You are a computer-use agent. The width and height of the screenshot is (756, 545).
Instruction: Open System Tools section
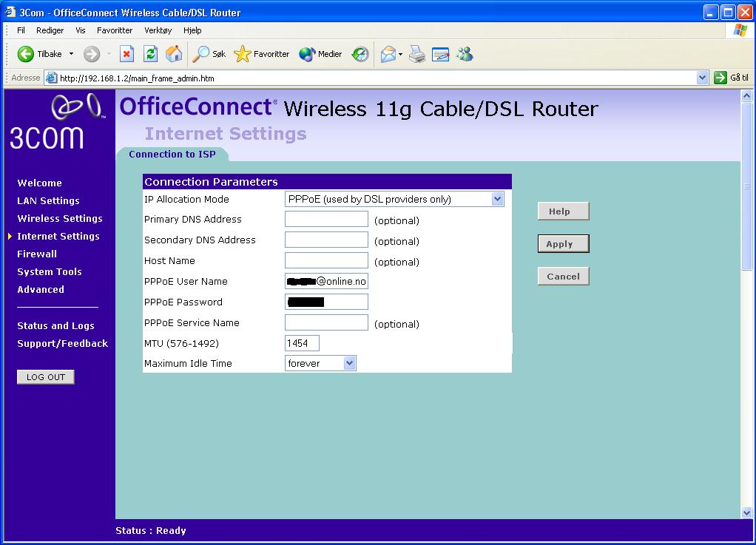pyautogui.click(x=49, y=272)
